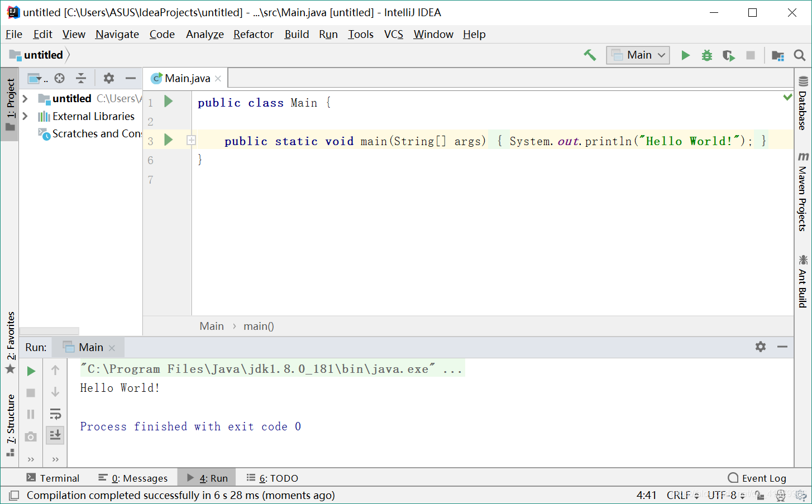Toggle soft-wrap in Run console
The width and height of the screenshot is (812, 504).
(x=55, y=414)
